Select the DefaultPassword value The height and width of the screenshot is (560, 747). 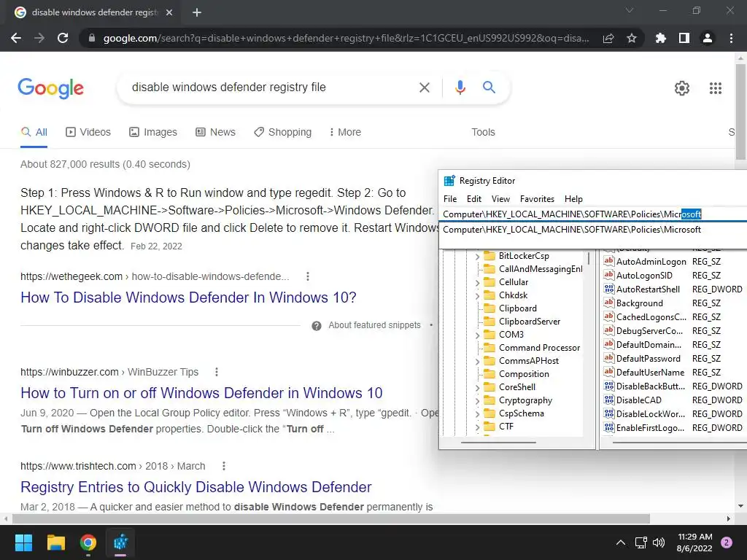coord(648,359)
